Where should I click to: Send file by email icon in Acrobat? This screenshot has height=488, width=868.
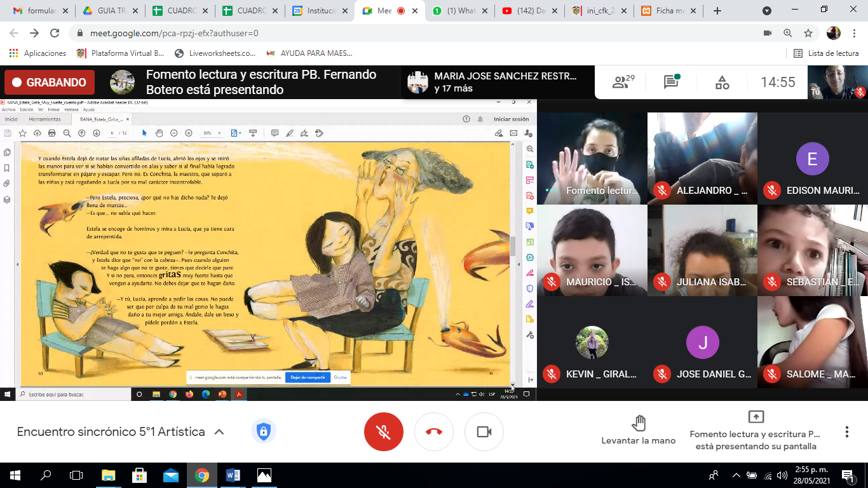(513, 133)
